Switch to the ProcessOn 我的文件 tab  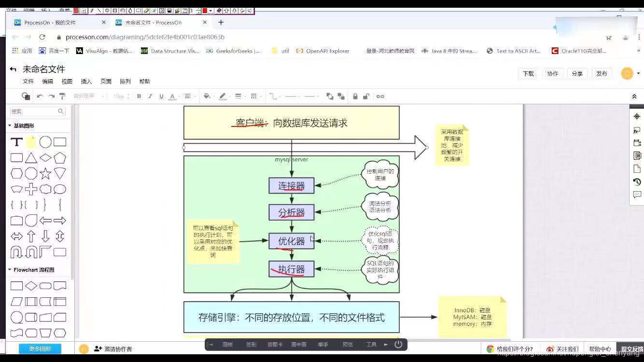coord(51,22)
